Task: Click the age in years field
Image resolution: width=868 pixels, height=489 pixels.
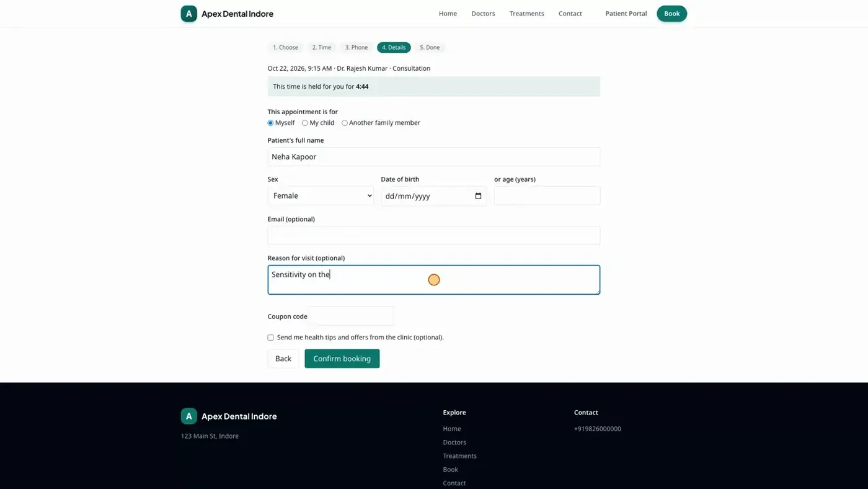Action: coord(547,195)
